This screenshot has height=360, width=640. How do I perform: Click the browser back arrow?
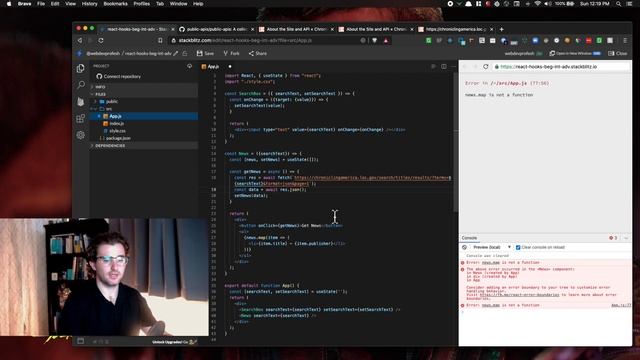click(x=80, y=40)
